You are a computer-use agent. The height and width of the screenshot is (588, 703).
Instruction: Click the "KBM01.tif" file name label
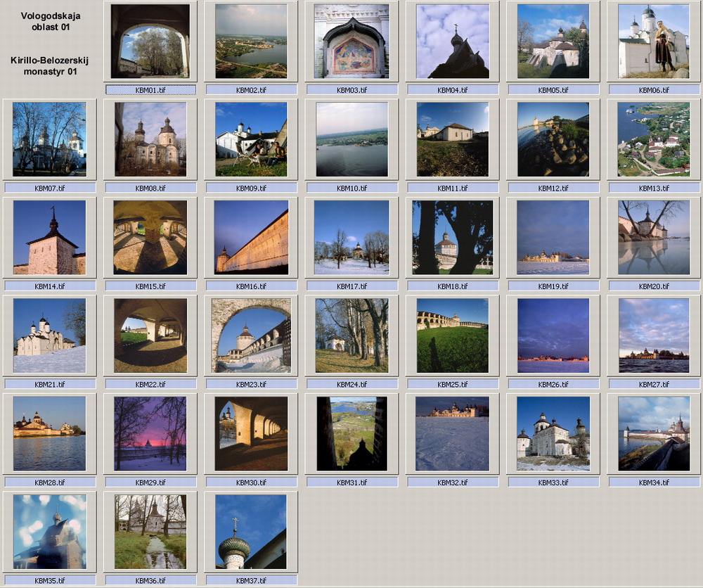150,90
